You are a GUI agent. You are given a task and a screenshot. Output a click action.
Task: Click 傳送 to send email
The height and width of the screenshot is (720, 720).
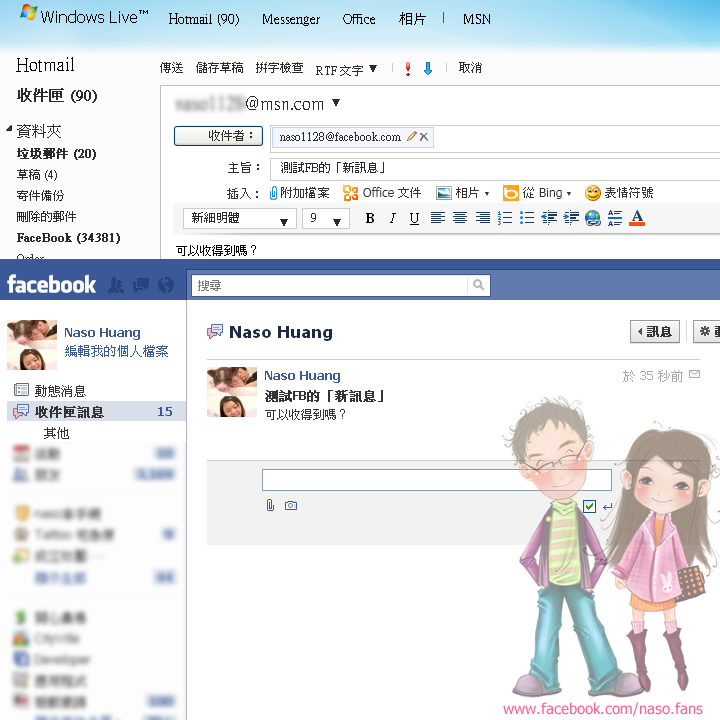(x=171, y=68)
